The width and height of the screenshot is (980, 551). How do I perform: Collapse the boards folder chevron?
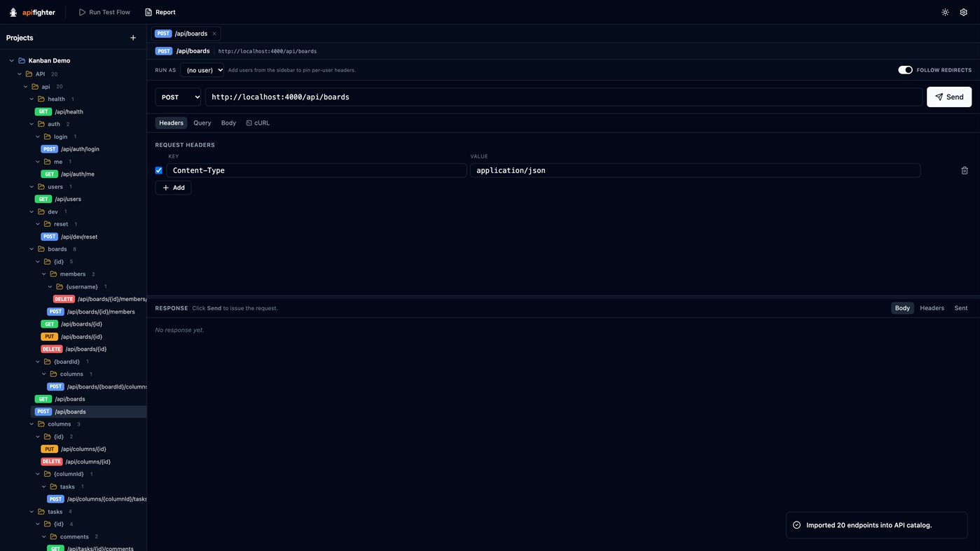pos(32,249)
